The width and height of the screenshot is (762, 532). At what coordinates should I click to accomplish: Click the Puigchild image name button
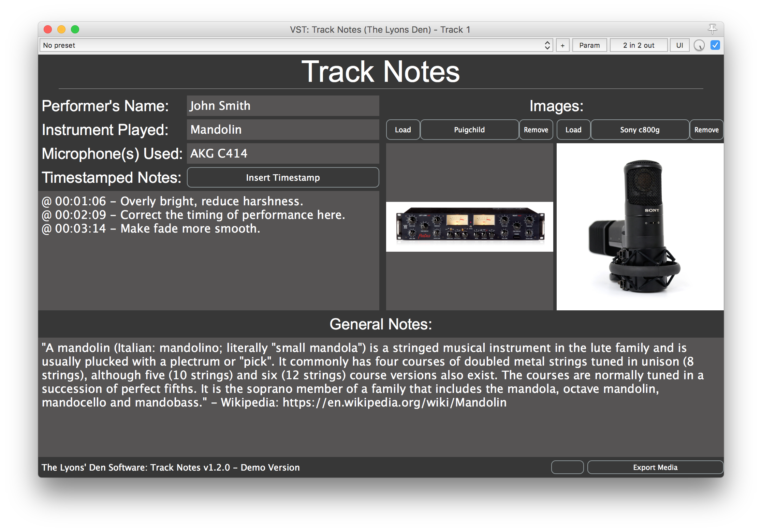469,130
